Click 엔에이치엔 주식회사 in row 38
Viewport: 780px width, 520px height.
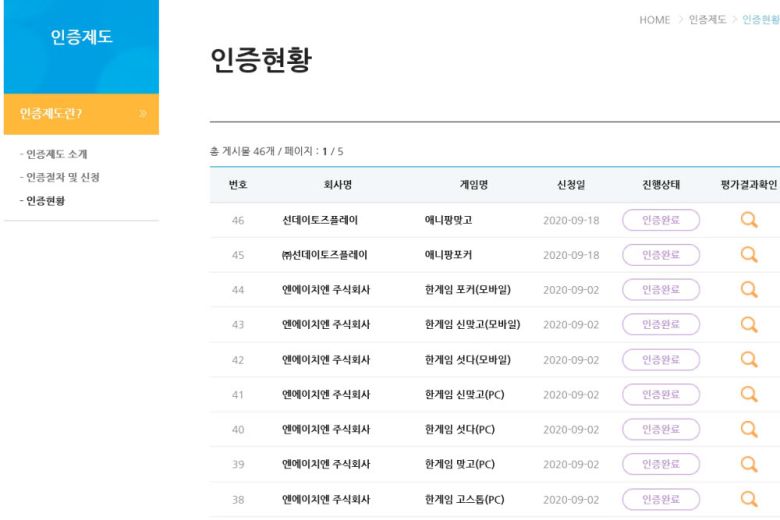pyautogui.click(x=326, y=500)
